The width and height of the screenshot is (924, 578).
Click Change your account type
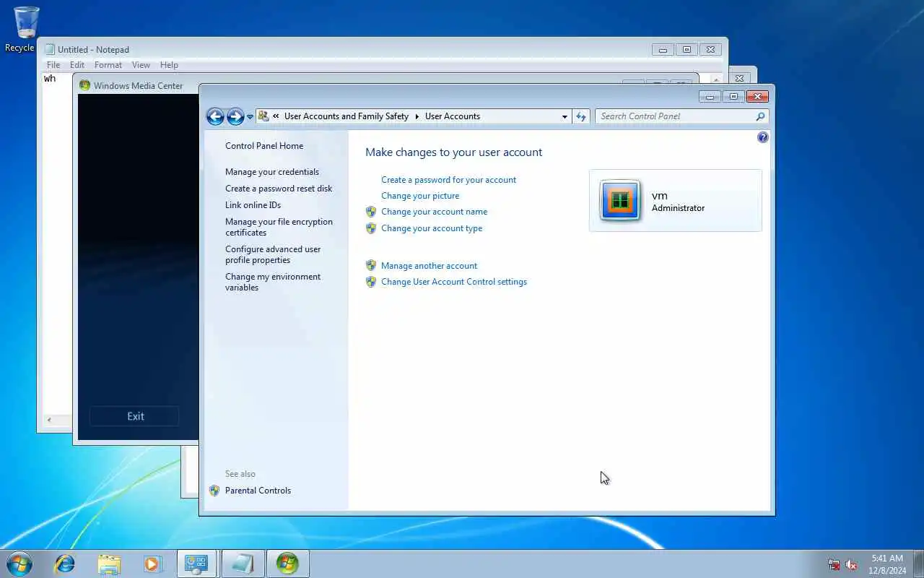[x=432, y=228]
